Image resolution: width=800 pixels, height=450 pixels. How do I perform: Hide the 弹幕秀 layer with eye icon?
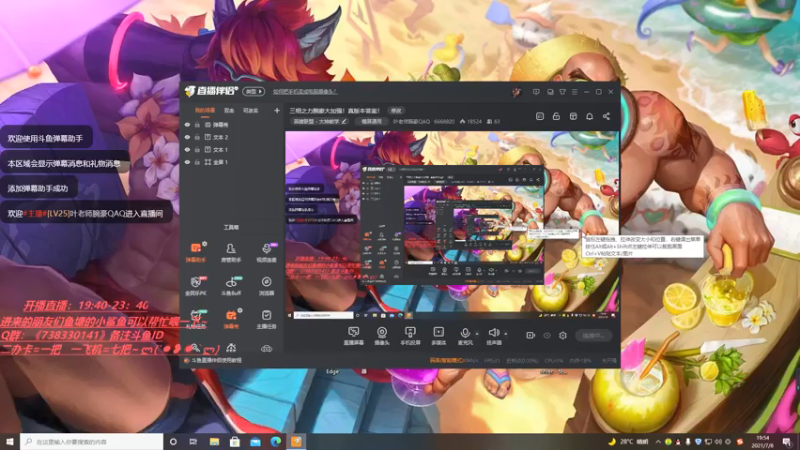tap(187, 124)
